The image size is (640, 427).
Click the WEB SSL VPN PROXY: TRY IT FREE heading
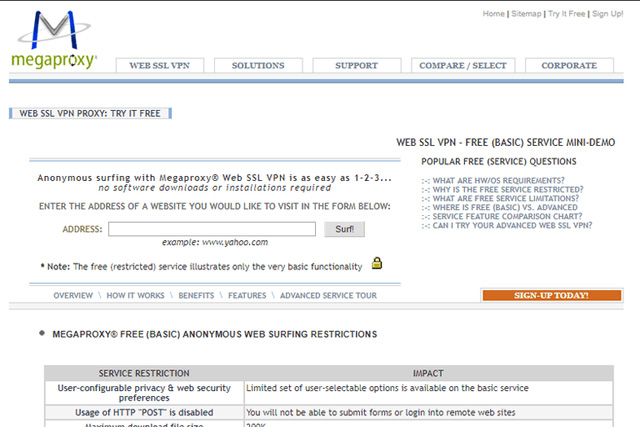[x=90, y=113]
